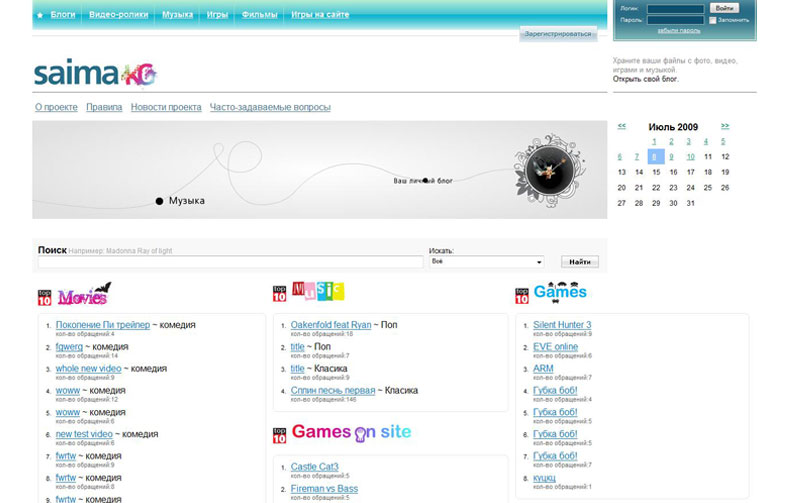Click the Top 10 Games on site badge
798x503 pixels.
tap(280, 434)
